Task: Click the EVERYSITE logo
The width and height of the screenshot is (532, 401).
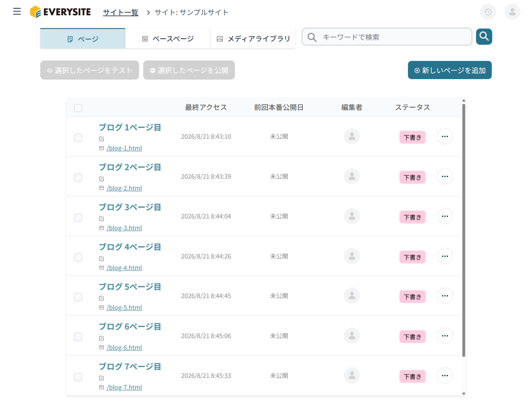Action: (x=60, y=12)
